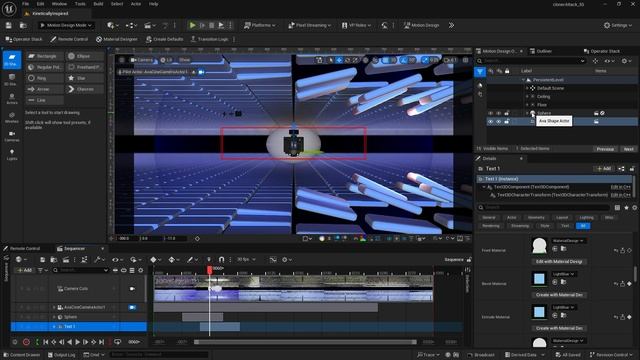Toggle pilot camera icon in viewport
Screen dimensions: 640x360
[201, 72]
